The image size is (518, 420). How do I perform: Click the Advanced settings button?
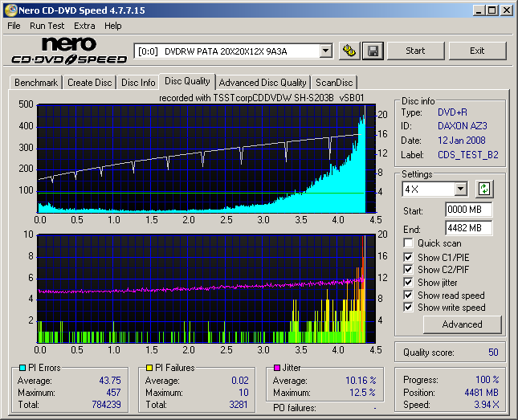462,324
